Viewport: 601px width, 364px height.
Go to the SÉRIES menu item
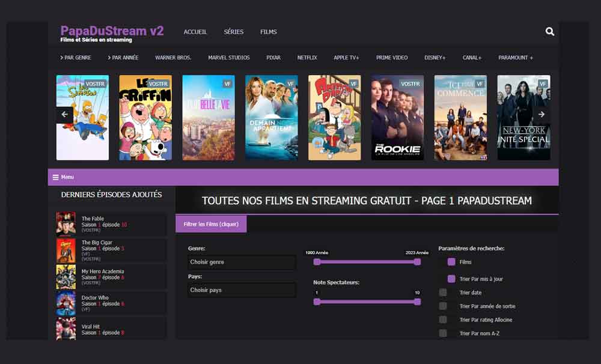tap(233, 32)
